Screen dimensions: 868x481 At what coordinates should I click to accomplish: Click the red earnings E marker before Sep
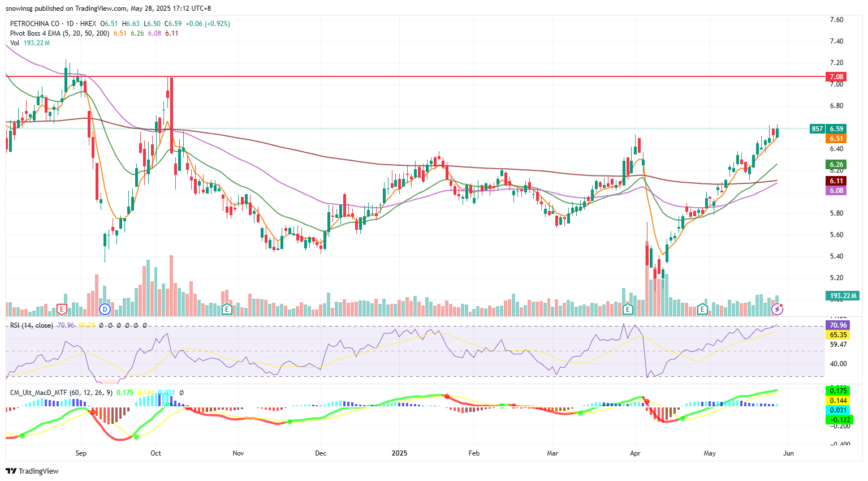62,309
